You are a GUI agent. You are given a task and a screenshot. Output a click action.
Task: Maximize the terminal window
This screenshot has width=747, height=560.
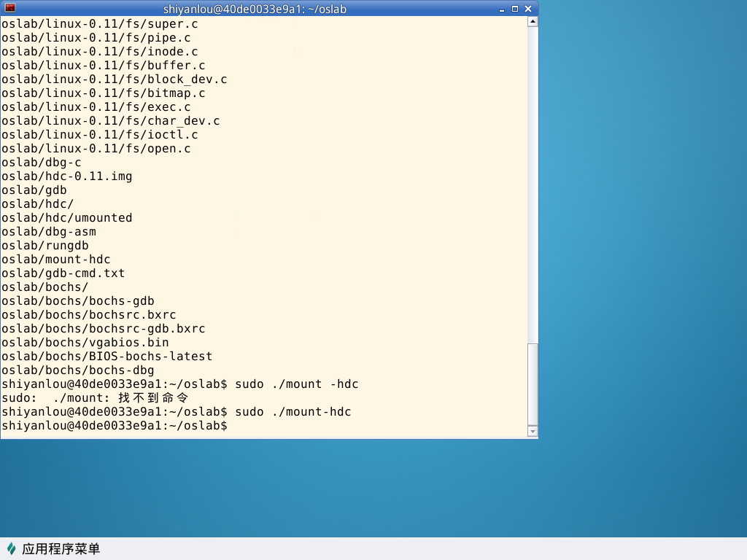click(515, 8)
